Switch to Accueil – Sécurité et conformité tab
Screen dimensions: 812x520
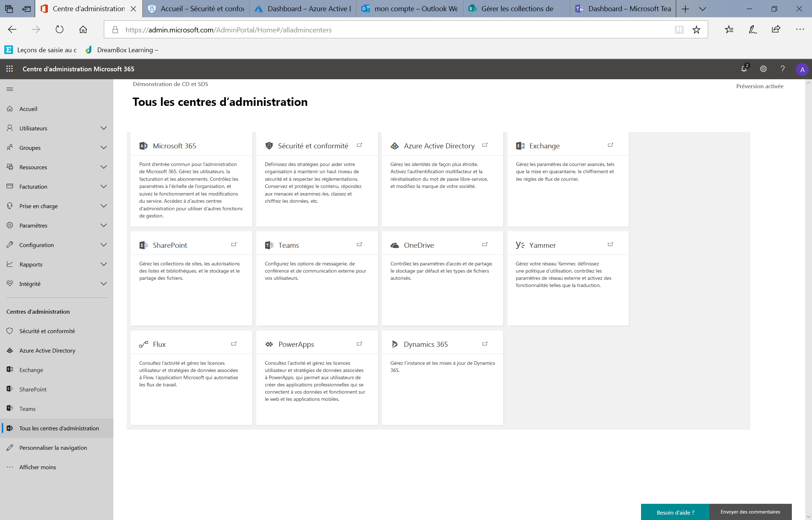[196, 9]
